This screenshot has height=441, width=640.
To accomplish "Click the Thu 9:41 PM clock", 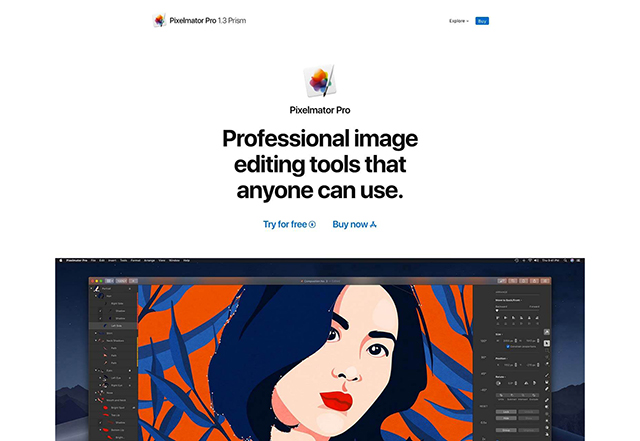I will (x=550, y=260).
